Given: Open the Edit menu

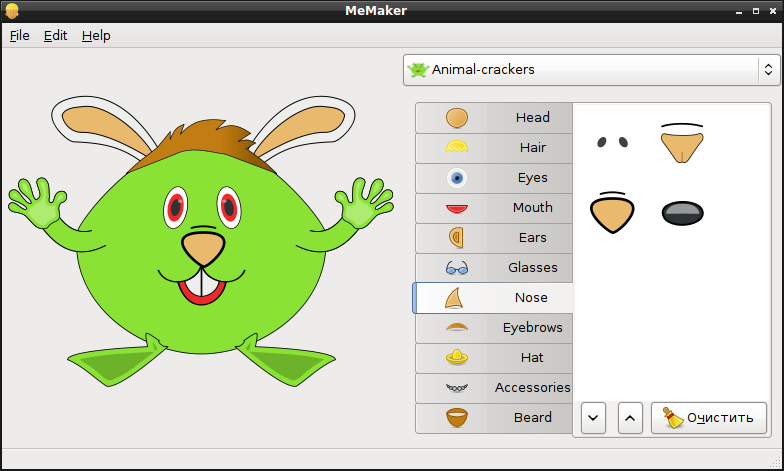Looking at the screenshot, I should click(55, 36).
